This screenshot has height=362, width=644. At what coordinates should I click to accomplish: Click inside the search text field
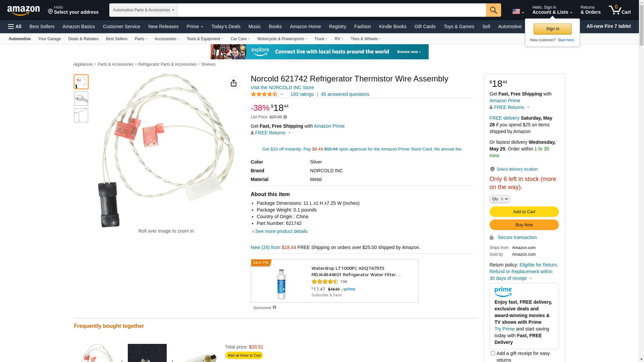tap(331, 10)
